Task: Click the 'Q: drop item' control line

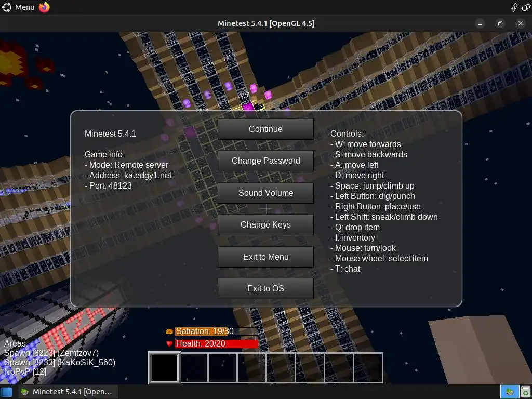Action: point(355,228)
